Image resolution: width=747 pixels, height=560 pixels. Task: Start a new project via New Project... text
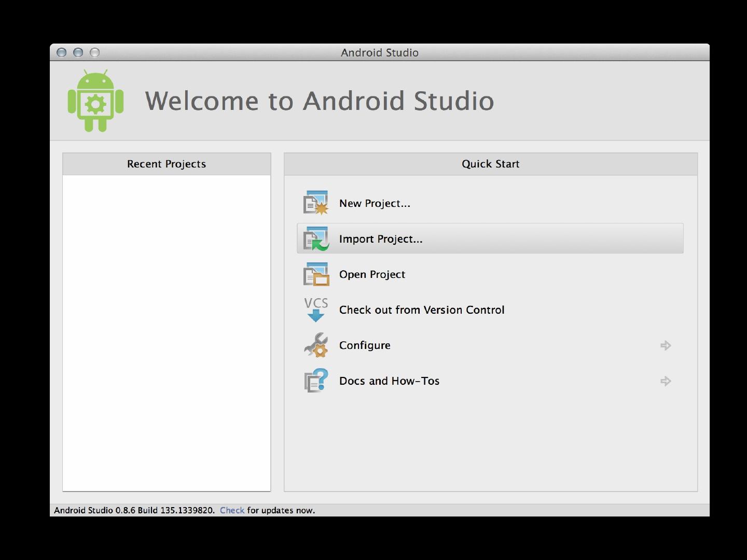pyautogui.click(x=375, y=203)
